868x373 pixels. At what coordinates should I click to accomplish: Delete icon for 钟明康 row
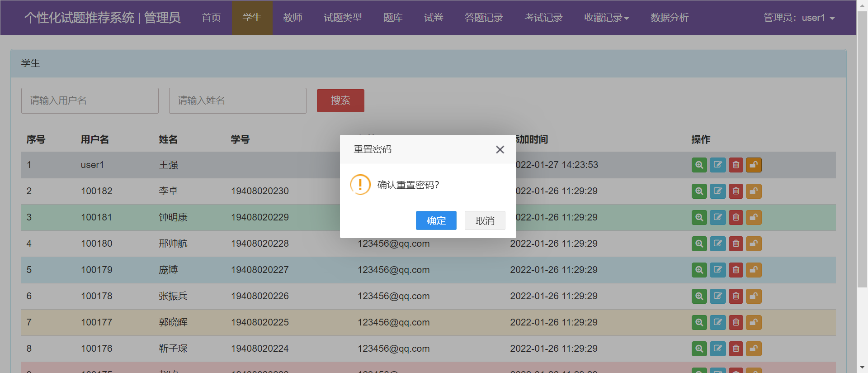(736, 217)
